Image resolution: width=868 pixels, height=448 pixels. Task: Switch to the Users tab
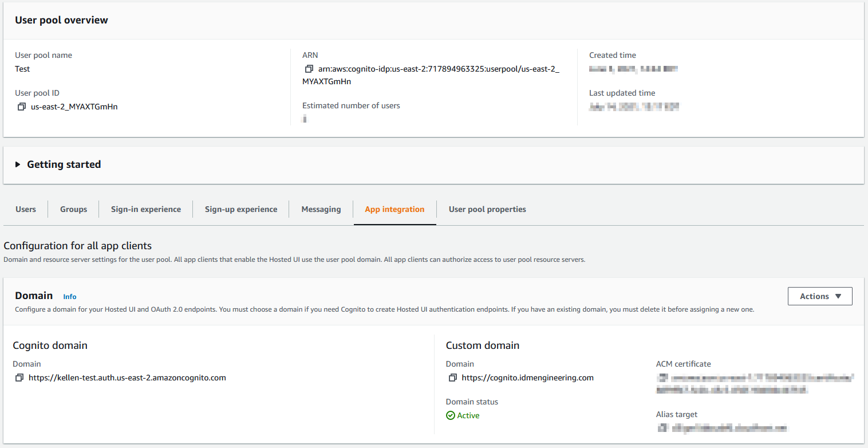coord(25,209)
